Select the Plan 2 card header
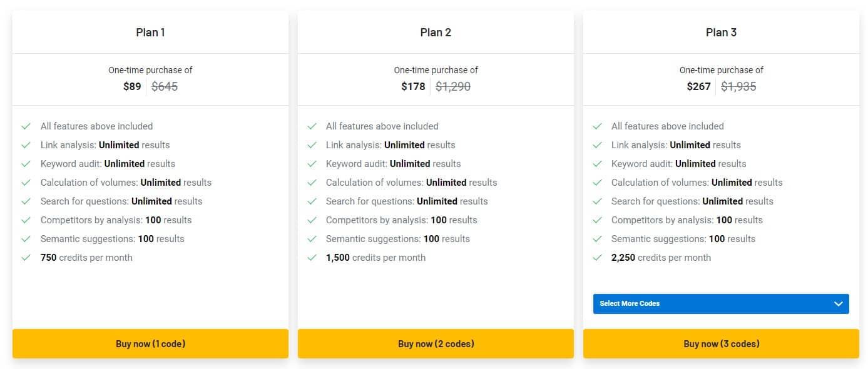Viewport: 868px width, 369px height. [x=436, y=32]
